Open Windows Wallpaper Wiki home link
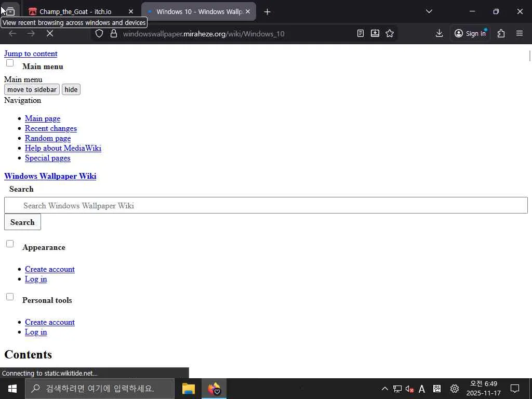This screenshot has width=532, height=399. (x=50, y=176)
